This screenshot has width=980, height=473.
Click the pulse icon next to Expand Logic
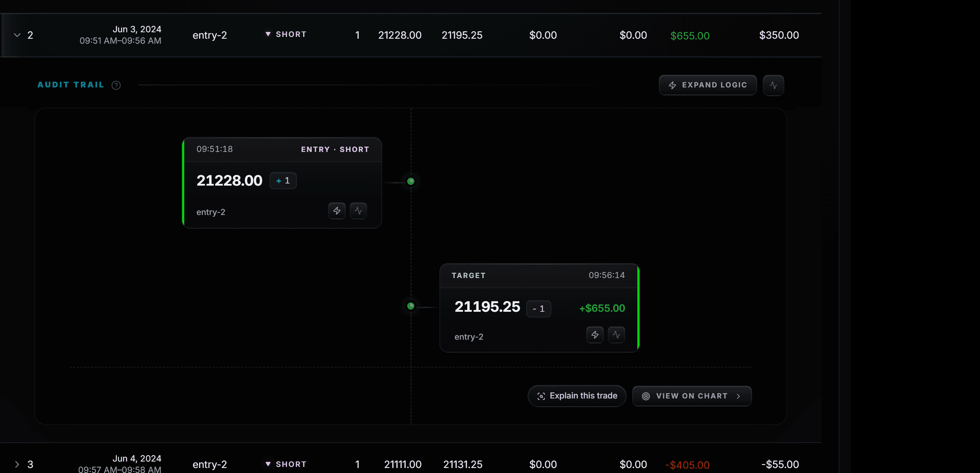[x=773, y=85]
